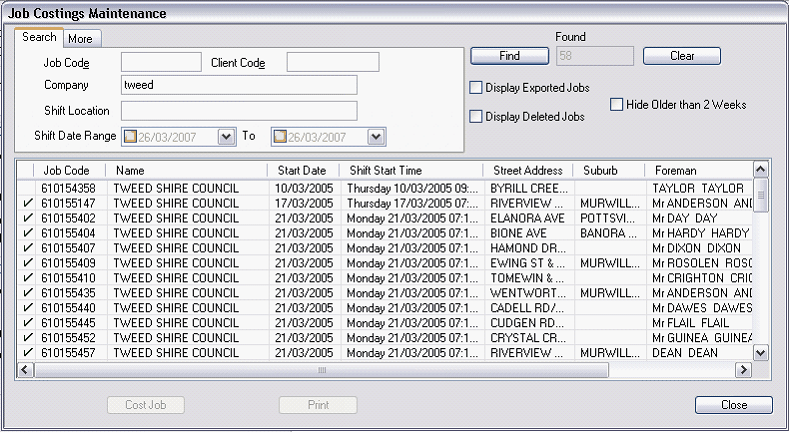The image size is (790, 433).
Task: Click scroll down arrow of job list
Action: tap(760, 352)
